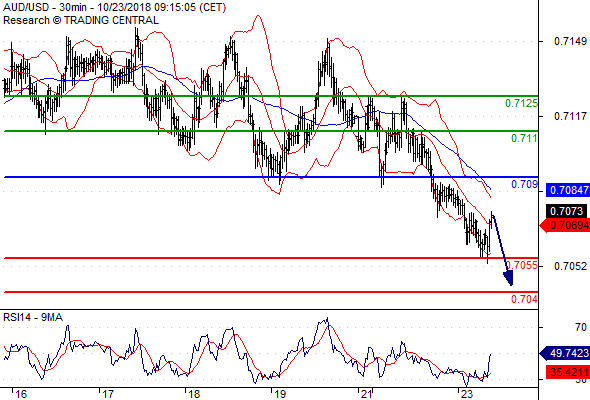Click date label 18 on time axis
This screenshot has width=590, height=400.
click(x=194, y=394)
